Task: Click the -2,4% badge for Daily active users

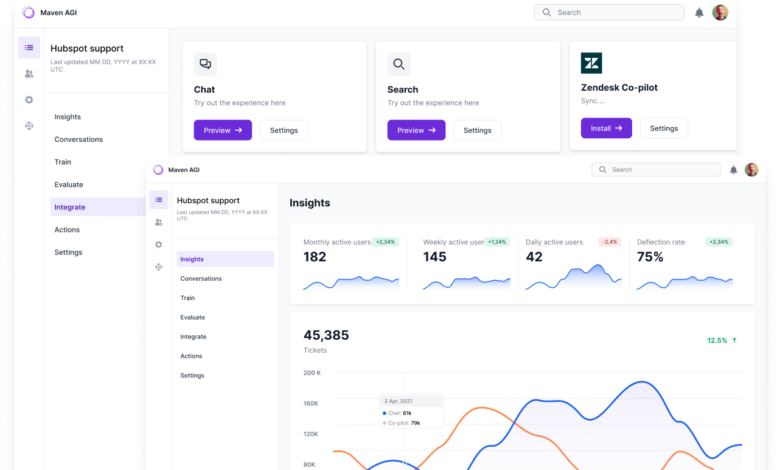Action: point(610,242)
